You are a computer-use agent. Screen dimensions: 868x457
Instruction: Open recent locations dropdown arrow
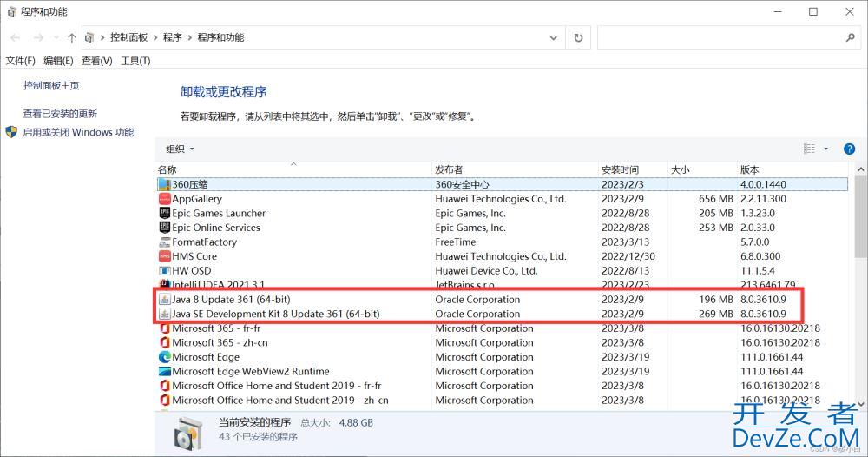tap(56, 37)
